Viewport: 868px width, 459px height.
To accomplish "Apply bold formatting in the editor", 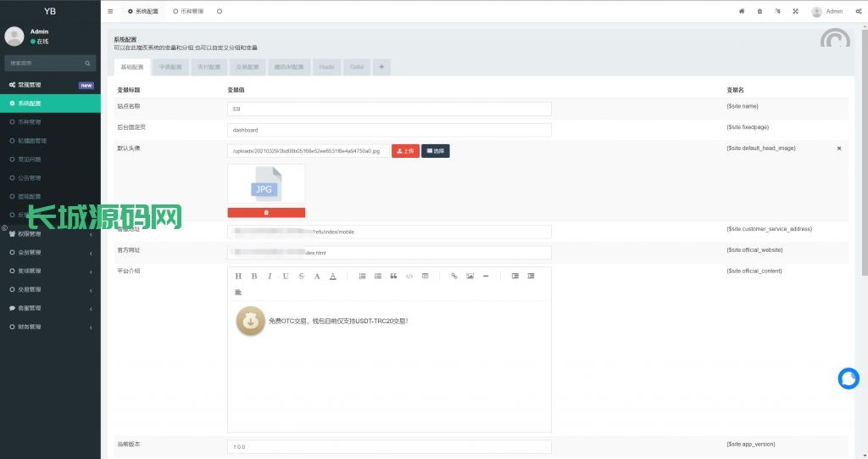I will click(x=253, y=276).
